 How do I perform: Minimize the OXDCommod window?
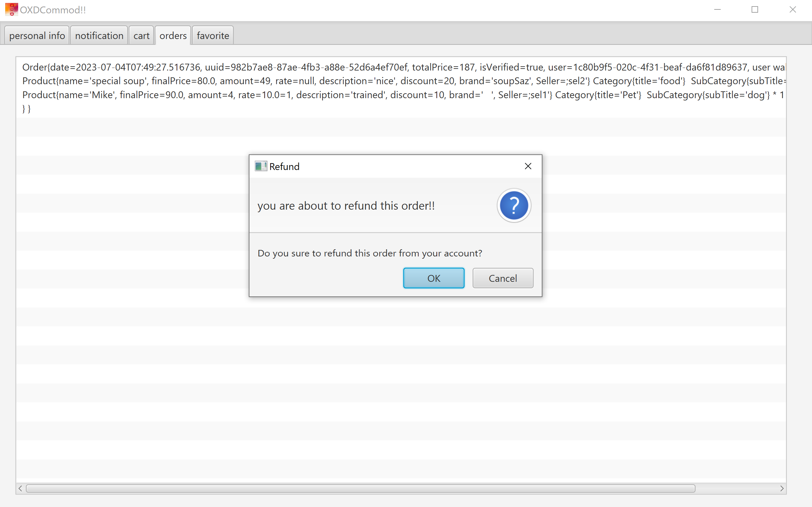coord(717,10)
